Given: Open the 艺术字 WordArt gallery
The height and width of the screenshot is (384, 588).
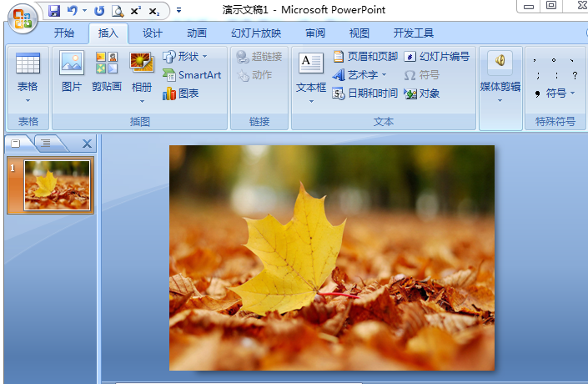Looking at the screenshot, I should click(359, 74).
